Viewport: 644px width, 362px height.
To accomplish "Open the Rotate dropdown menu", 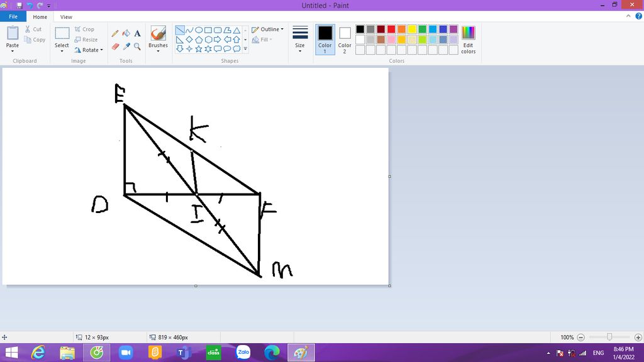I will coord(89,50).
